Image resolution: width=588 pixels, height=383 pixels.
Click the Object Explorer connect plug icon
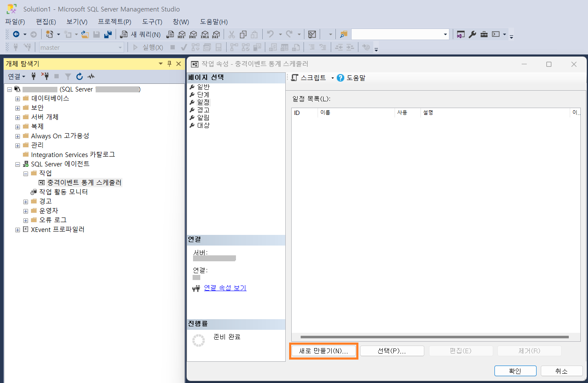pos(34,76)
